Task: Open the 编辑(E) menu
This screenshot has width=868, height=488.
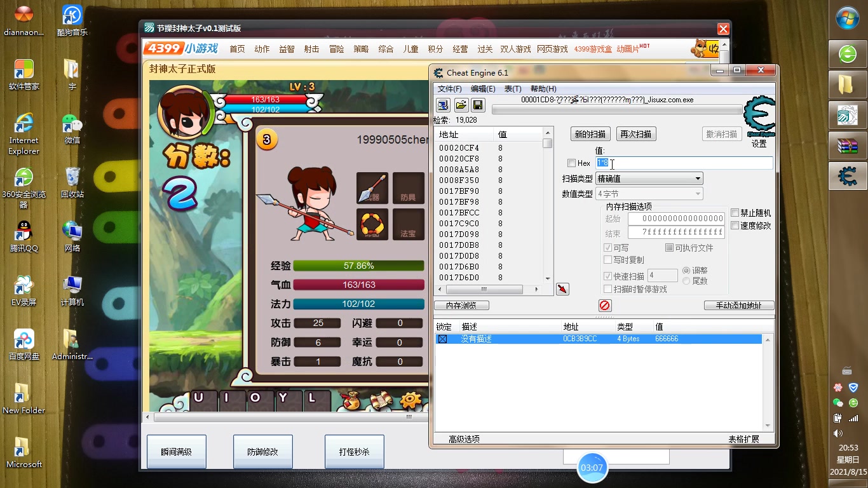Action: pos(483,89)
